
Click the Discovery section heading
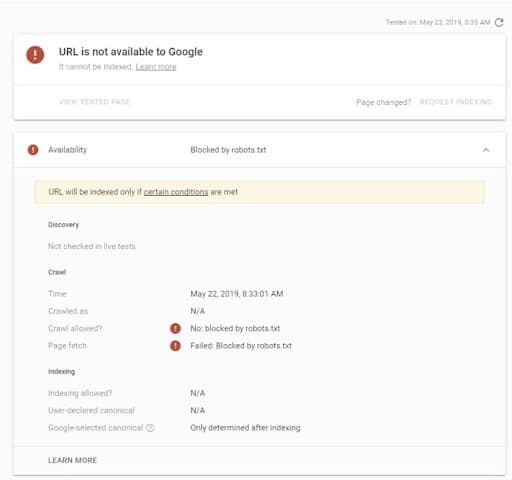pos(63,225)
